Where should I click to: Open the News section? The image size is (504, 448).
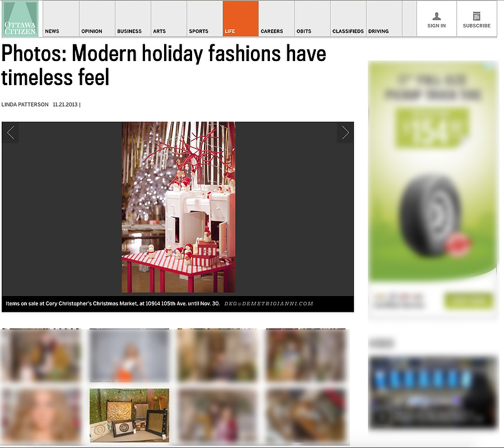click(52, 31)
